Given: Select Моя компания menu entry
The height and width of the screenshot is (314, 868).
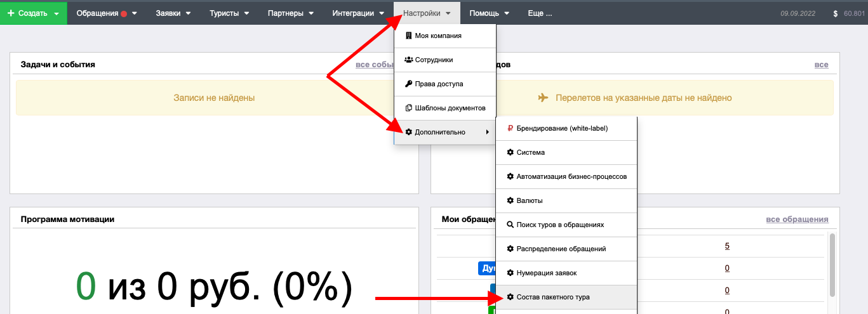Looking at the screenshot, I should click(444, 36).
